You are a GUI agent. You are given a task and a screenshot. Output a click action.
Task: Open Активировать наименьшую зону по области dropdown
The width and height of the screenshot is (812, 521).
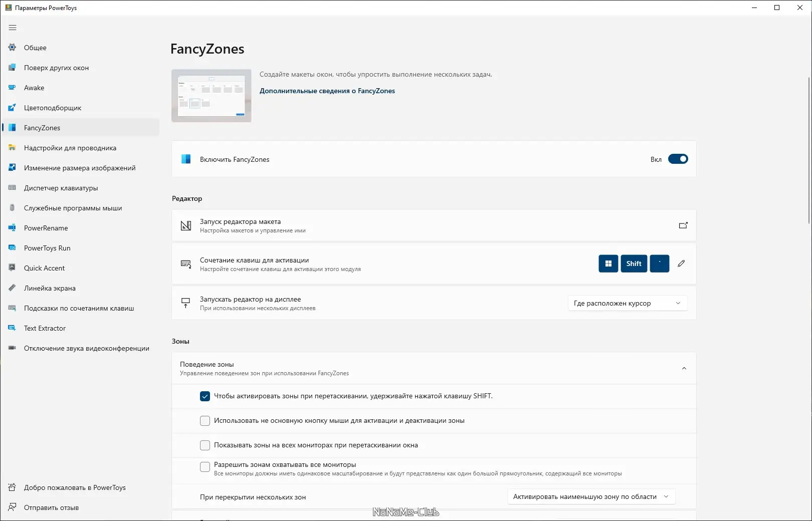[x=591, y=497]
